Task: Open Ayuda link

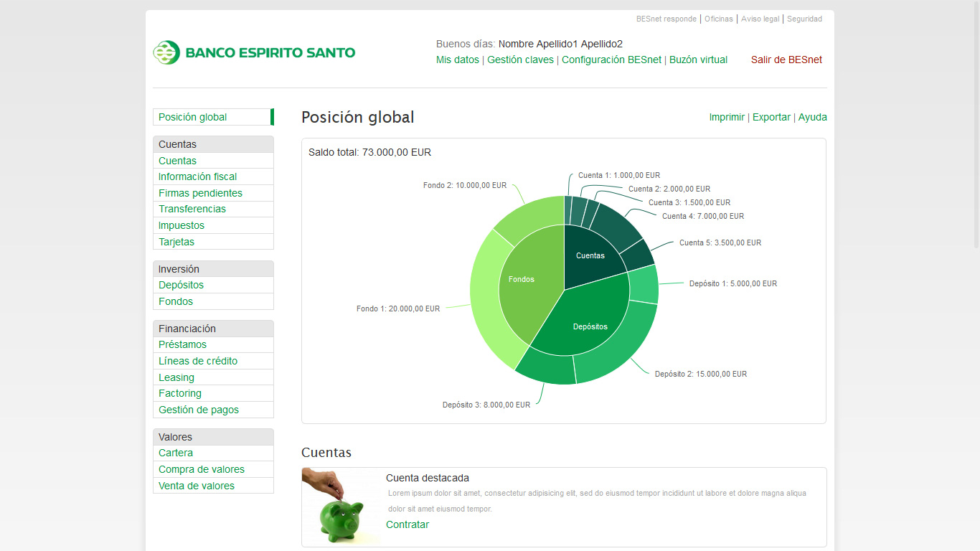Action: pos(813,117)
